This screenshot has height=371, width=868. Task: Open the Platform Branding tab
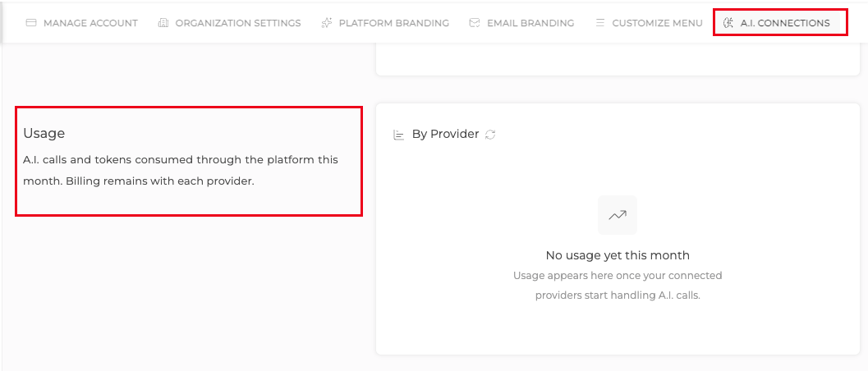[x=385, y=23]
